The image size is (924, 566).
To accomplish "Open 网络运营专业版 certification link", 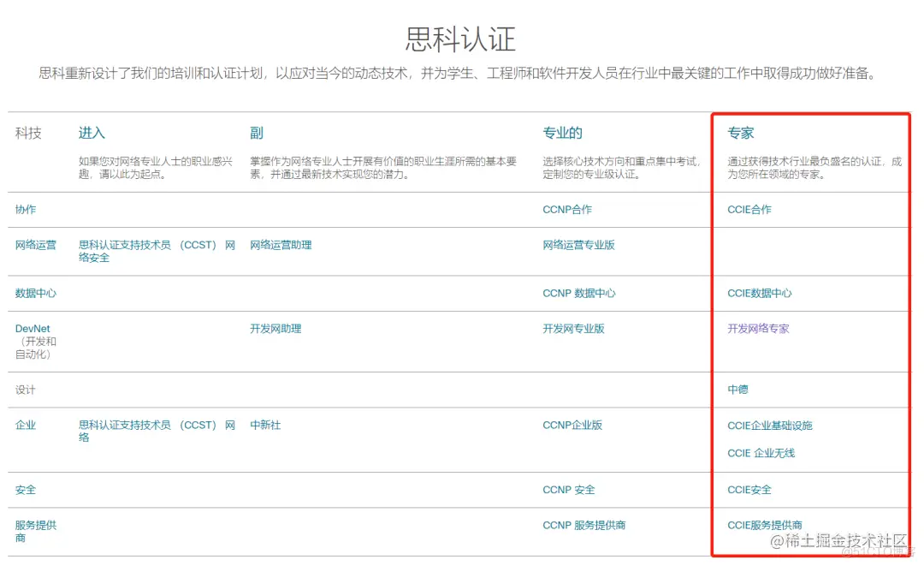I will [x=578, y=245].
